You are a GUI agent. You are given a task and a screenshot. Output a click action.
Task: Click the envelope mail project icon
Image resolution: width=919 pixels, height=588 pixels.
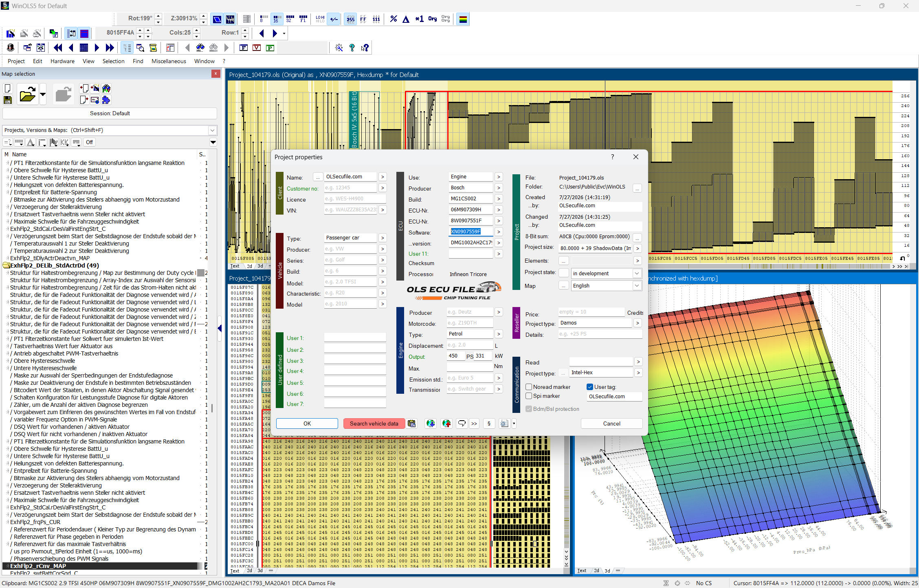(x=95, y=100)
